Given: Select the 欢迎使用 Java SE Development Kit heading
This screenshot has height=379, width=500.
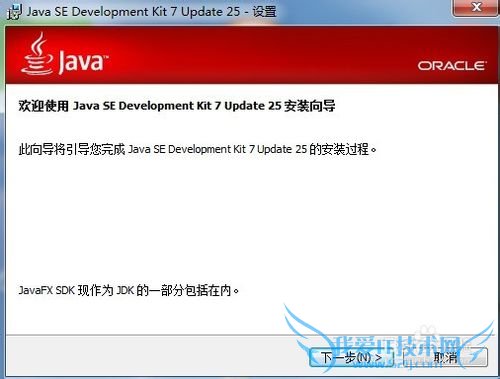Looking at the screenshot, I should coord(177,106).
